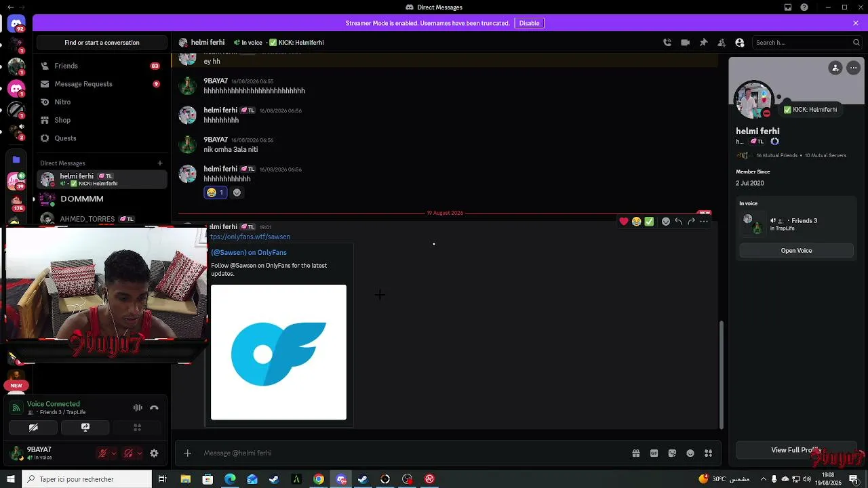Disconnect from the voice channel
The height and width of the screenshot is (488, 868).
(x=154, y=407)
